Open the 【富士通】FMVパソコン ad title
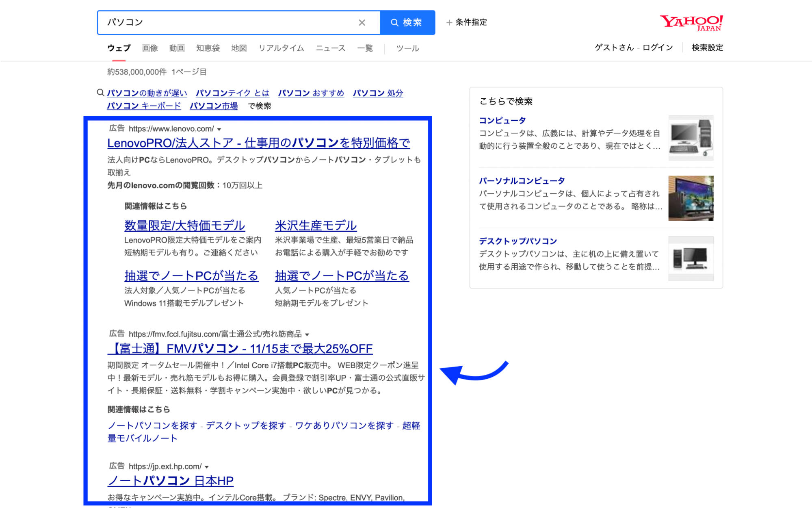 coord(240,349)
